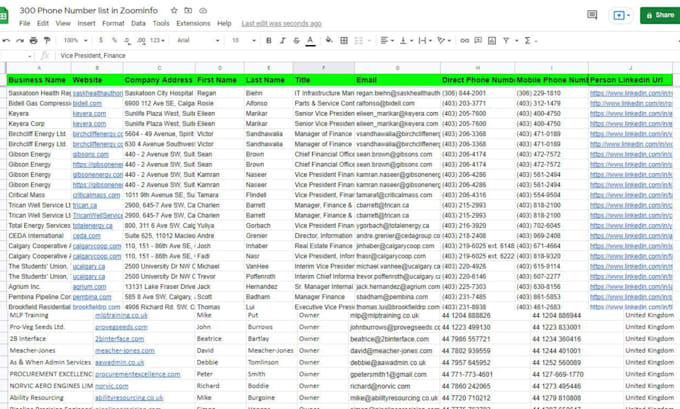Select the 'CEDA International' cell
Image resolution: width=680 pixels, height=409 pixels.
click(39, 236)
